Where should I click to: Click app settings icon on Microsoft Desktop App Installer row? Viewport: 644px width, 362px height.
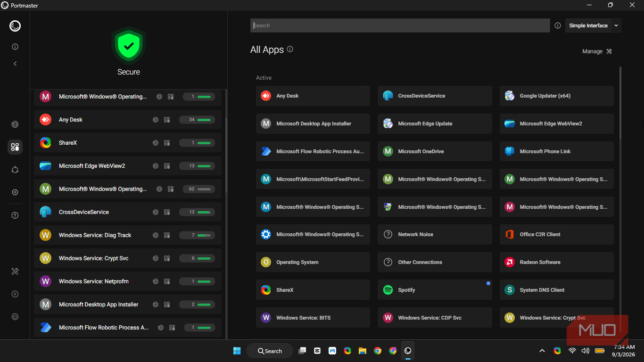(167, 304)
